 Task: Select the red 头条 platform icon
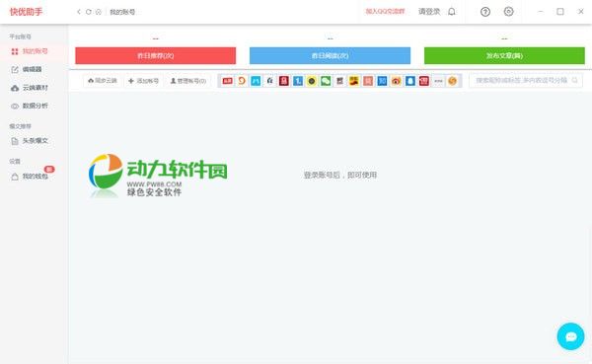[x=228, y=81]
